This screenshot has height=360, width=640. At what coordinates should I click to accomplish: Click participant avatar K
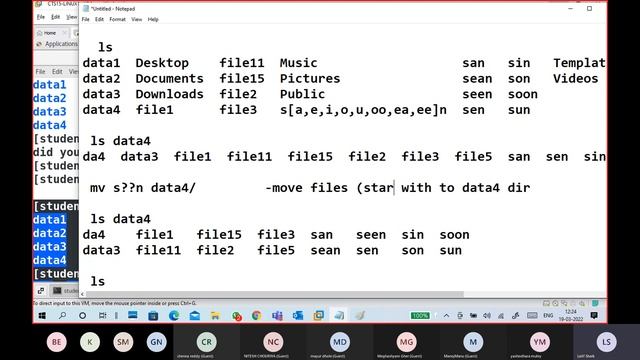pos(90,342)
